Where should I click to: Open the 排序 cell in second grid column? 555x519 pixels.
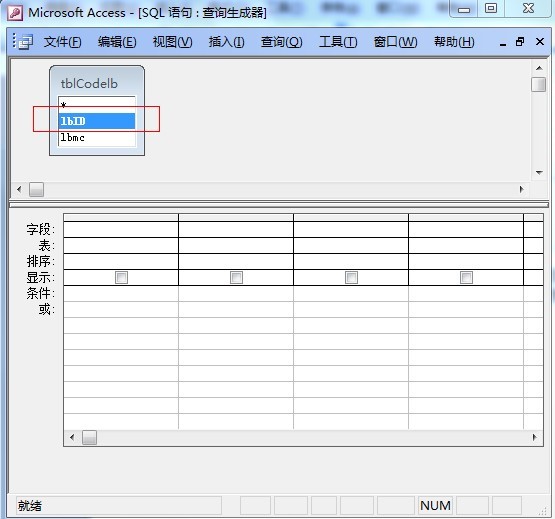click(236, 261)
